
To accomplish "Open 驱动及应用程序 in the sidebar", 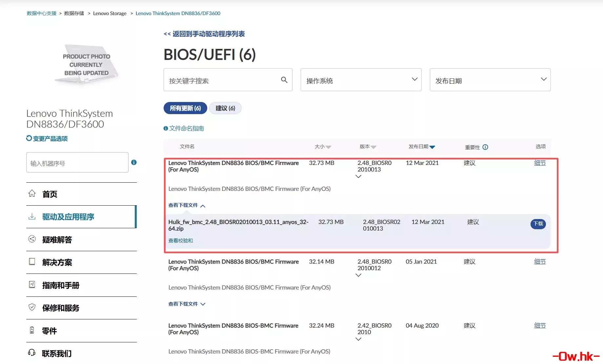I will click(x=68, y=217).
